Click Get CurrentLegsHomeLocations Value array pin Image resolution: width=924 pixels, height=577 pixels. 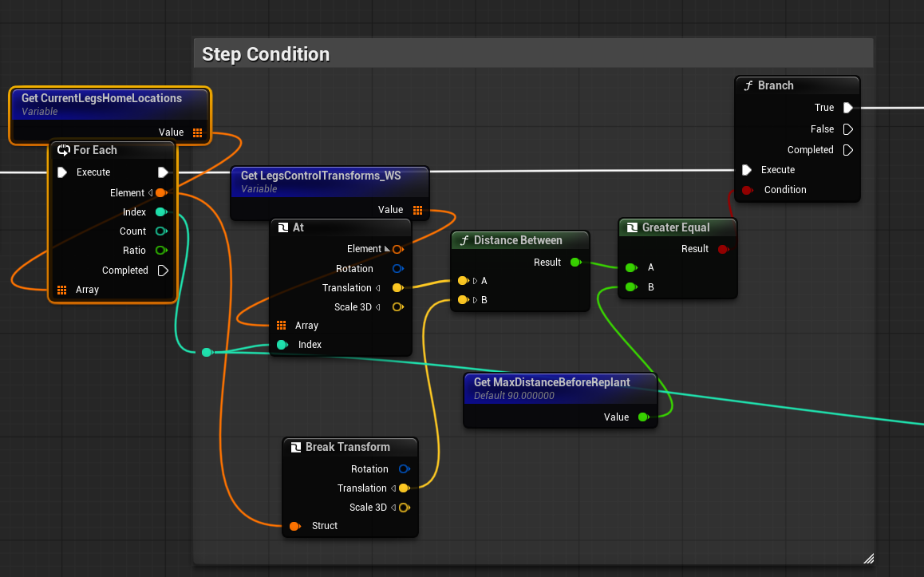point(197,132)
